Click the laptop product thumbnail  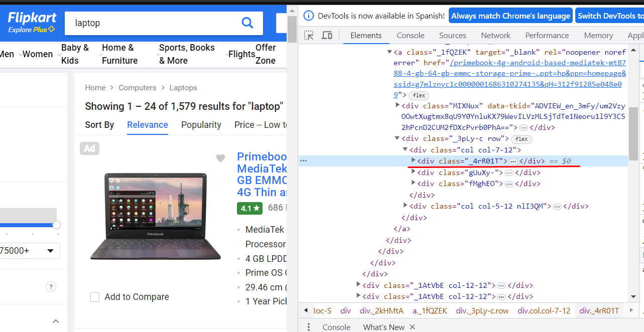tap(156, 216)
